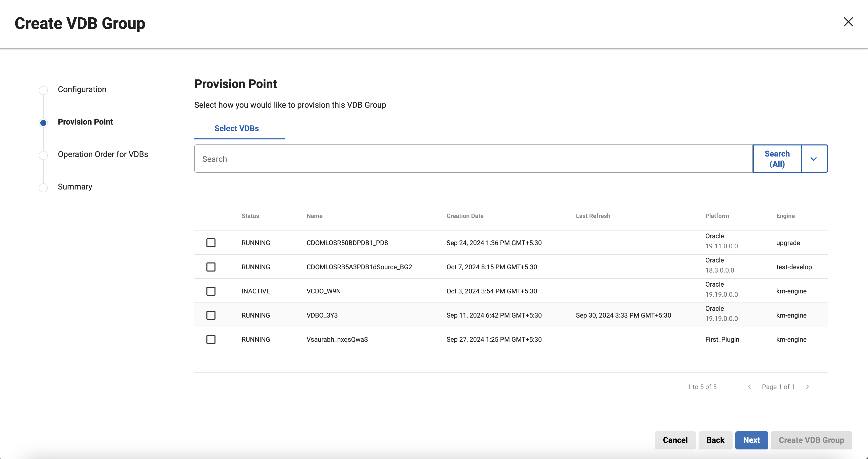Tick the Vsaurabh_nxqsQwaS checkbox

(x=211, y=339)
